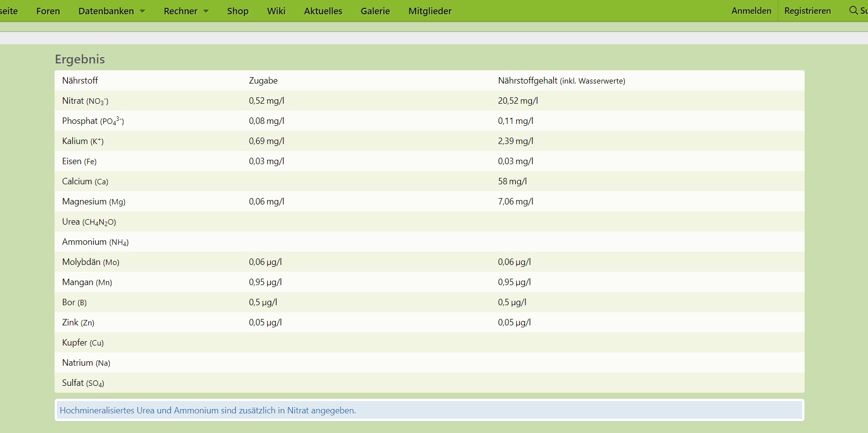
Task: Select the Molybdän (Mo) row label
Action: [x=91, y=262]
